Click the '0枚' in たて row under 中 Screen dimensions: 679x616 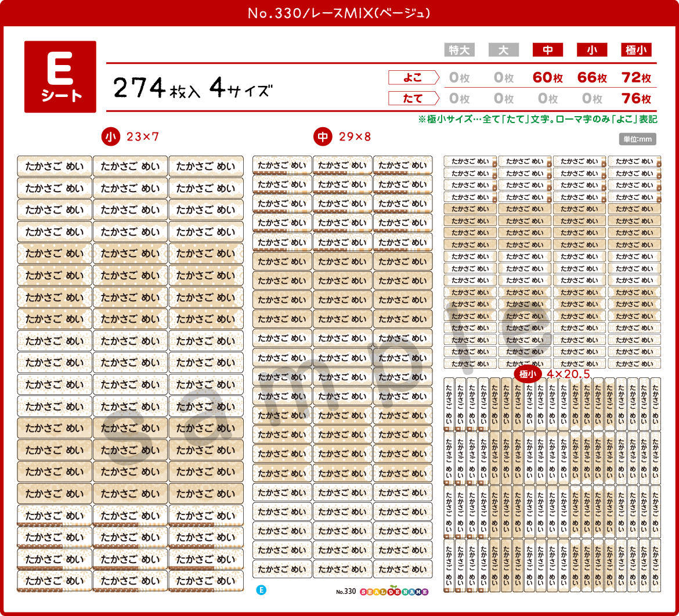548,98
